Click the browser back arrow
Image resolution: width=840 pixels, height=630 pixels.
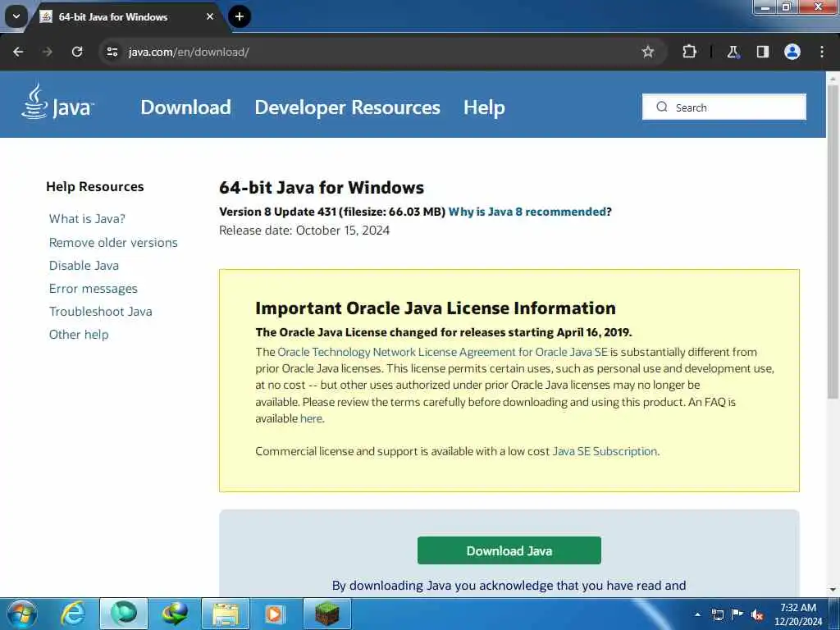coord(18,52)
